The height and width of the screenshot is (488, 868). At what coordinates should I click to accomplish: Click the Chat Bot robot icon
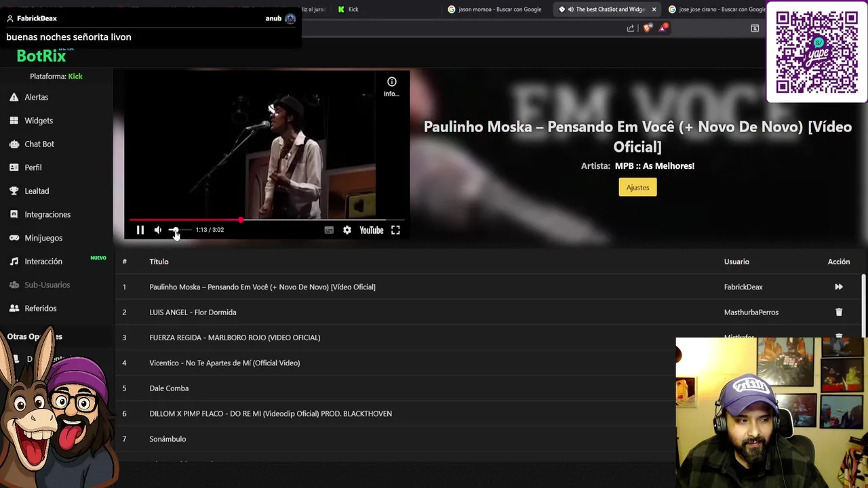14,144
